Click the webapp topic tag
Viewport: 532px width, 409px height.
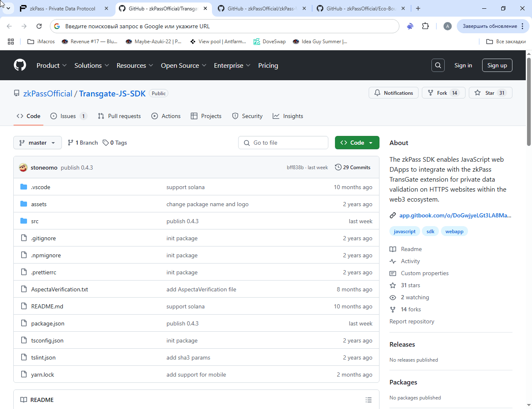(454, 232)
